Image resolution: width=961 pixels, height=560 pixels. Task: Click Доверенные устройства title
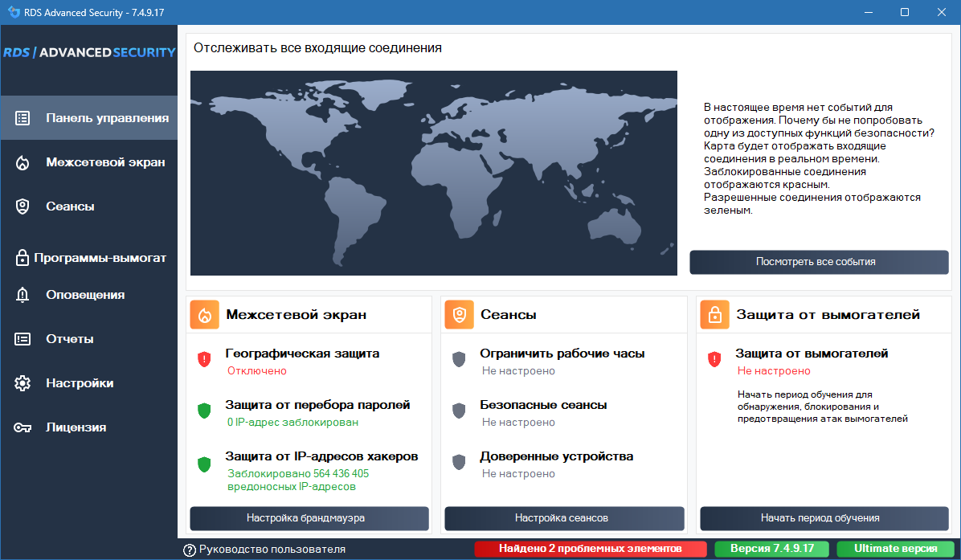(557, 456)
